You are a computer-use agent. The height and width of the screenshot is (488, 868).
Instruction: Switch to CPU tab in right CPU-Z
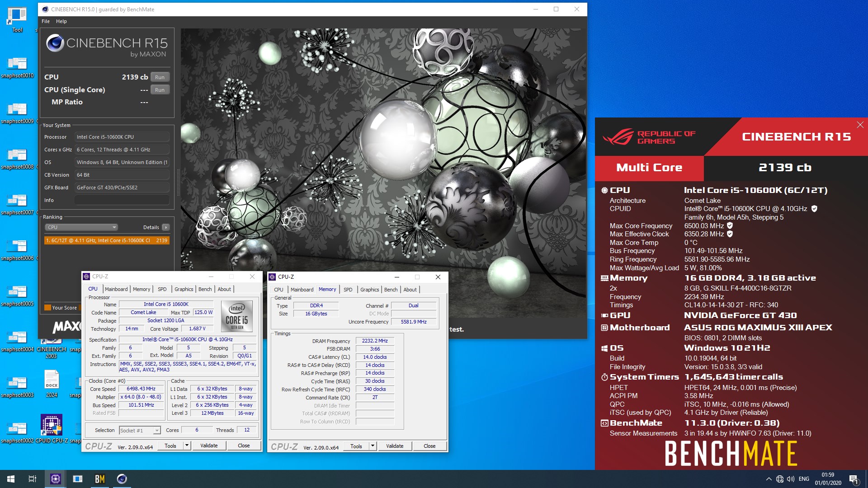coord(279,290)
